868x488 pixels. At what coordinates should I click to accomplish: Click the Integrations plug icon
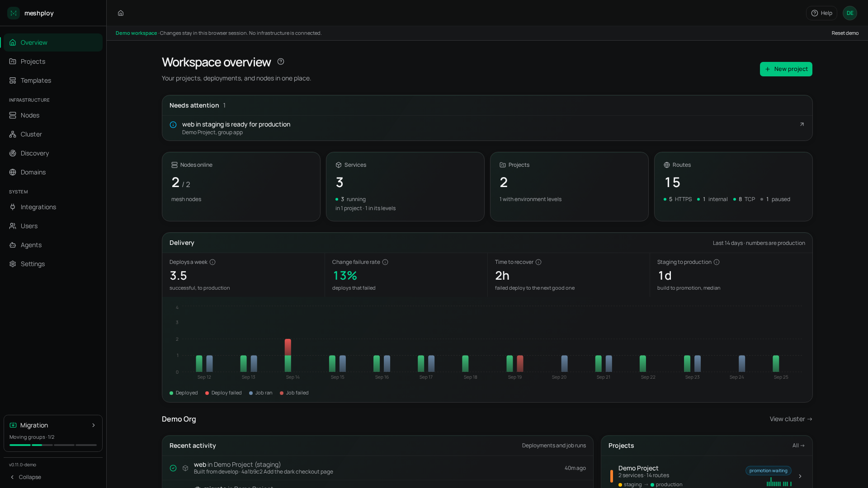tap(13, 207)
